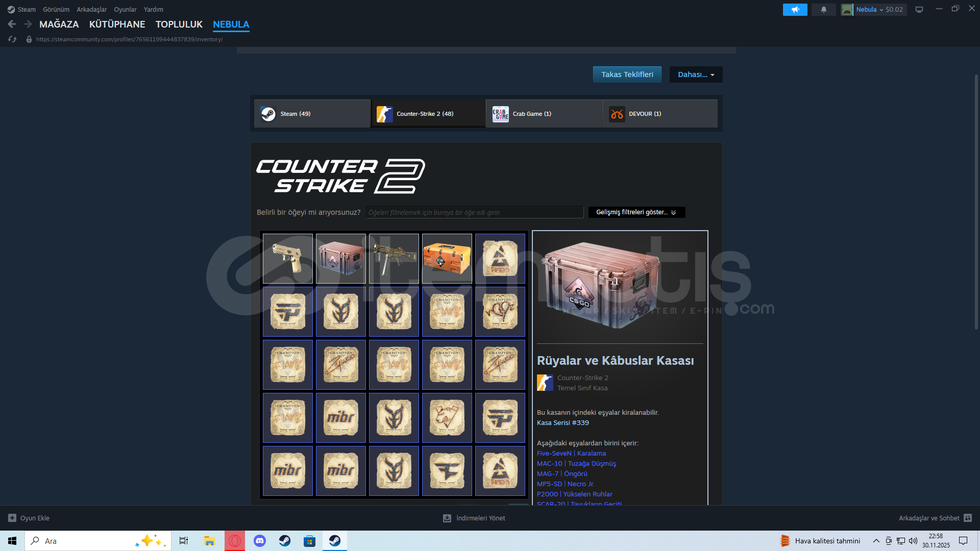Click İndirmeleri Yönet download icon
The height and width of the screenshot is (551, 980).
pos(447,518)
